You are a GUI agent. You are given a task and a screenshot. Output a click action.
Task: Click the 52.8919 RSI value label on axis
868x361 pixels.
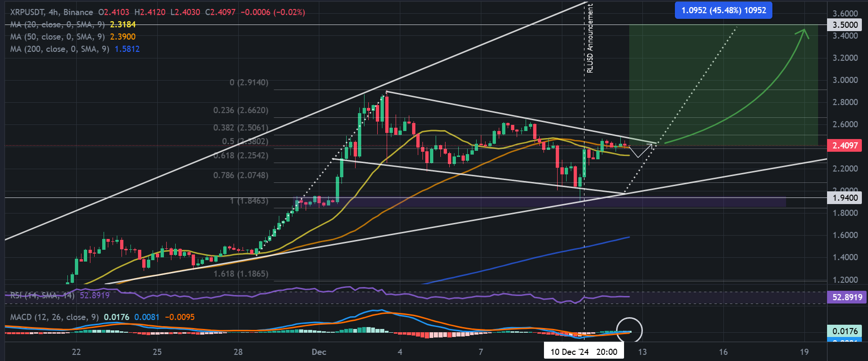pyautogui.click(x=847, y=297)
